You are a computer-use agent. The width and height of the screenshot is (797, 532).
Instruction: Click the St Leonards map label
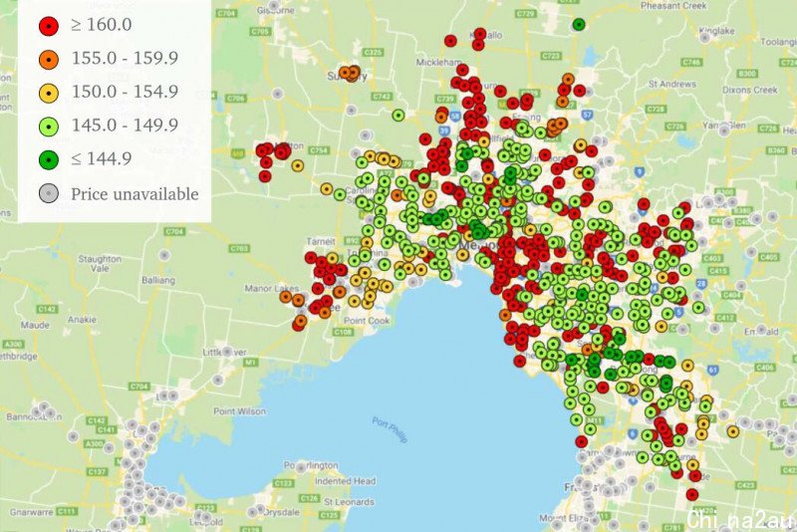349,502
